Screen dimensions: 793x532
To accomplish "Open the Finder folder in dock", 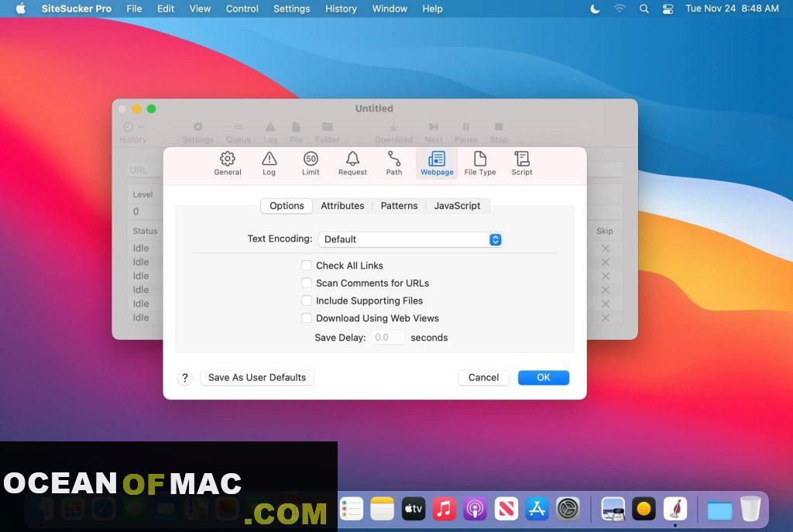I will pyautogui.click(x=719, y=510).
